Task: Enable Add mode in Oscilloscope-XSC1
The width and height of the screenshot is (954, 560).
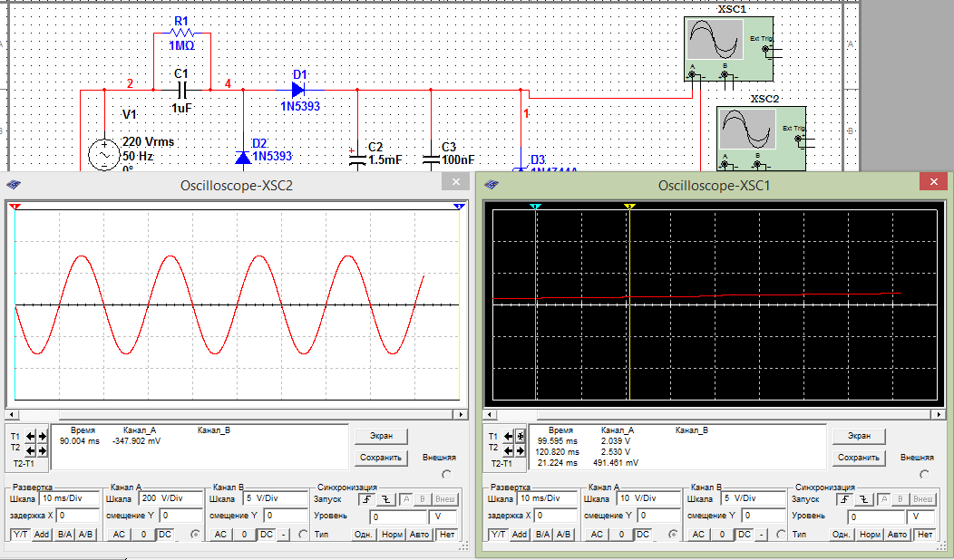Action: (520, 535)
